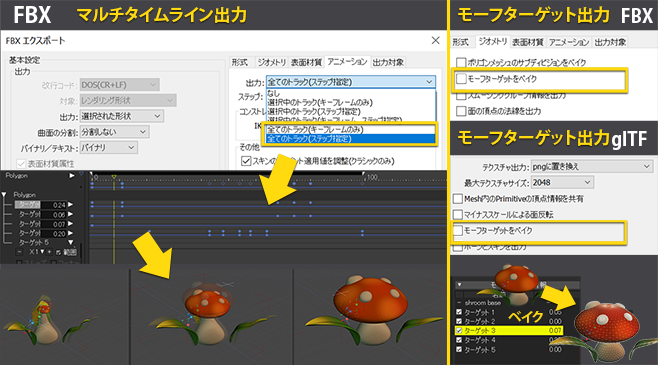Toggle the highlighted ターゲット 3 checkbox
The image size is (658, 365).
point(459,331)
